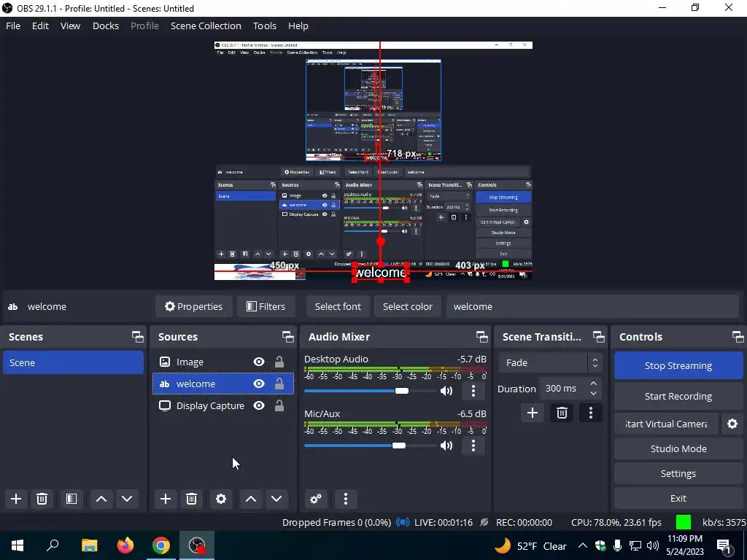Open Windows Start menu
Viewport: 747px width, 560px height.
tap(18, 545)
